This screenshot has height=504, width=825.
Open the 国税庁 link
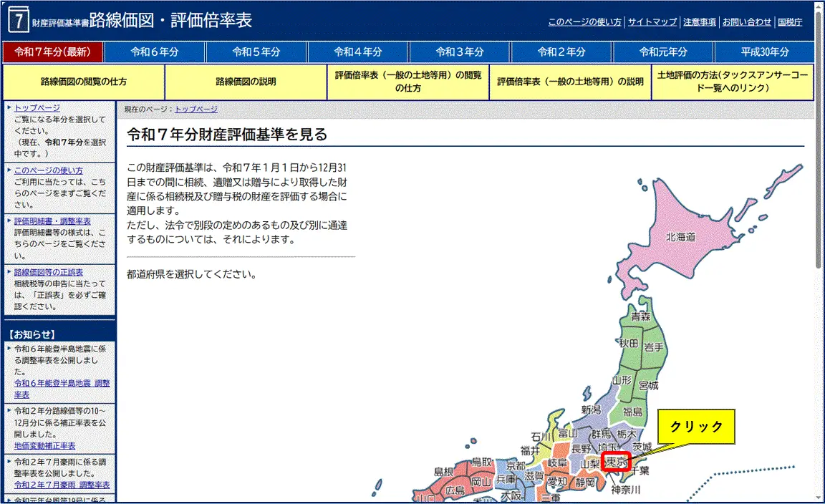791,21
